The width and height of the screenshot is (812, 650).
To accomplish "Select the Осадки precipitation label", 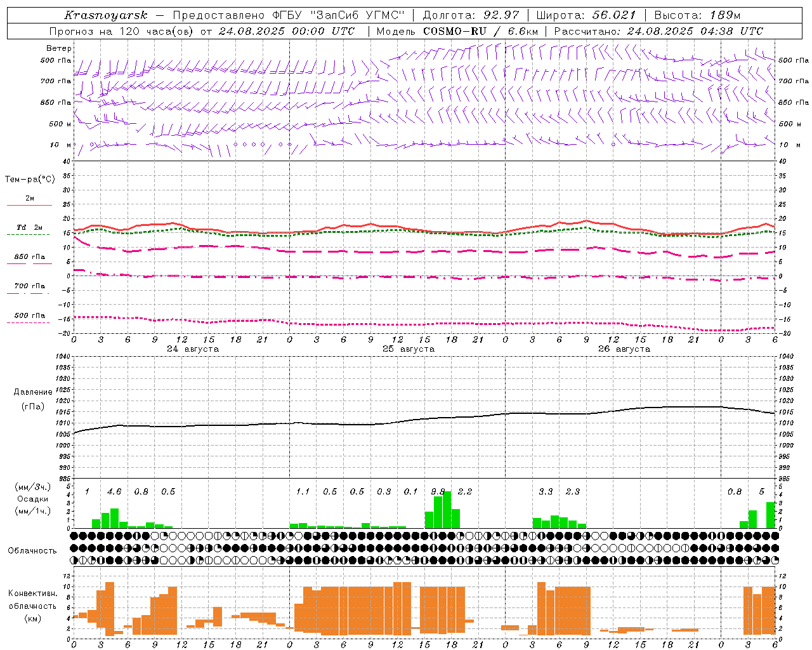I will coord(33,499).
